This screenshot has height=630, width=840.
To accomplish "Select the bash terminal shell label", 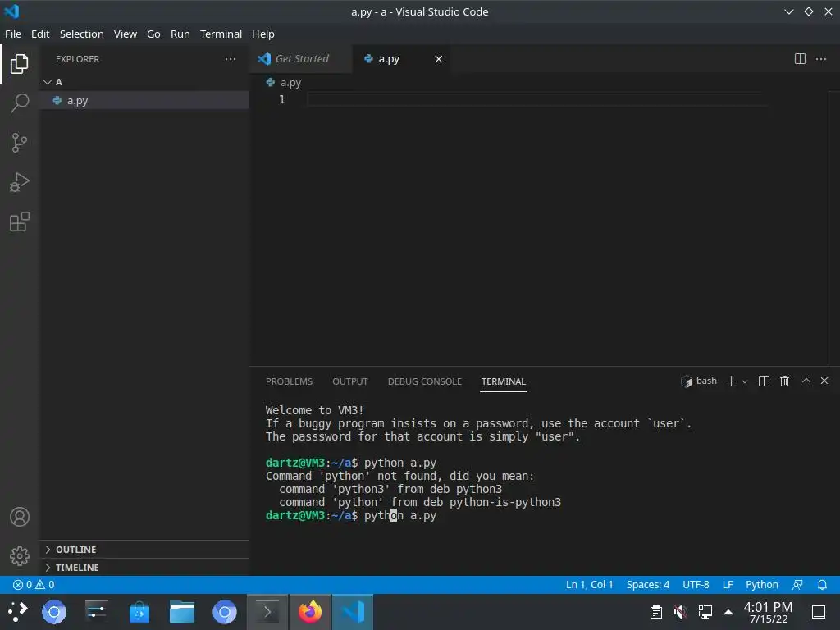I will [699, 381].
